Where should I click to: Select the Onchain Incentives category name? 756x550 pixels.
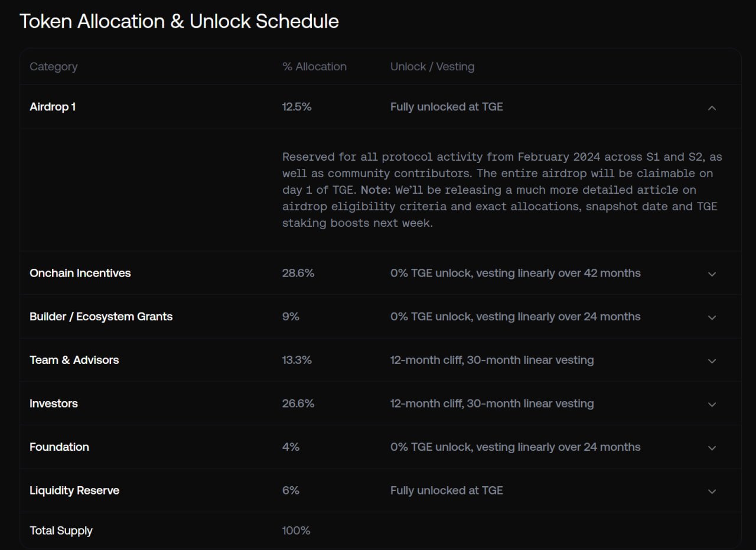[80, 273]
